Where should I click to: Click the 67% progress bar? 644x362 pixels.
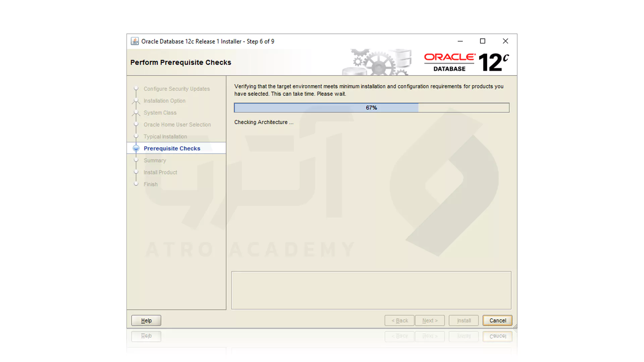tap(371, 107)
